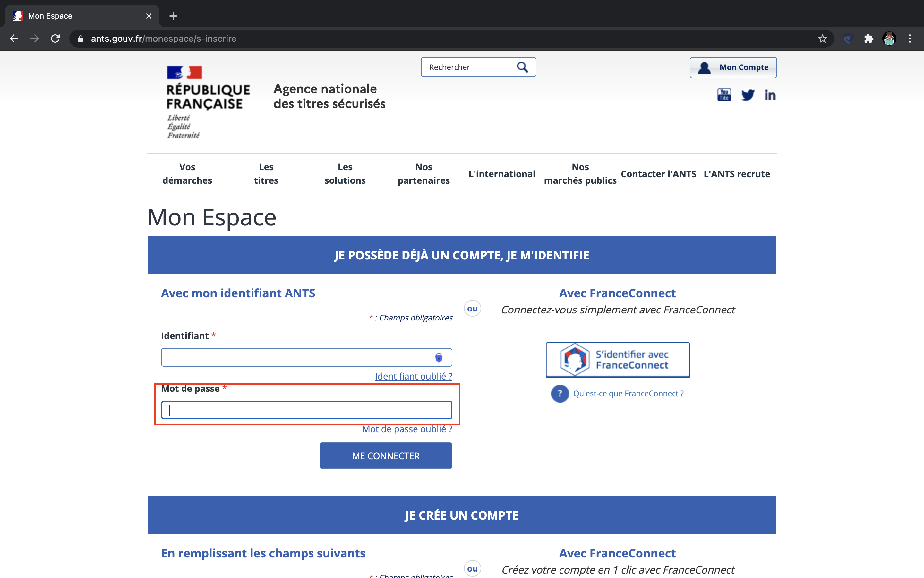The height and width of the screenshot is (578, 924).
Task: Open the ANTS LinkedIn icon
Action: point(770,95)
